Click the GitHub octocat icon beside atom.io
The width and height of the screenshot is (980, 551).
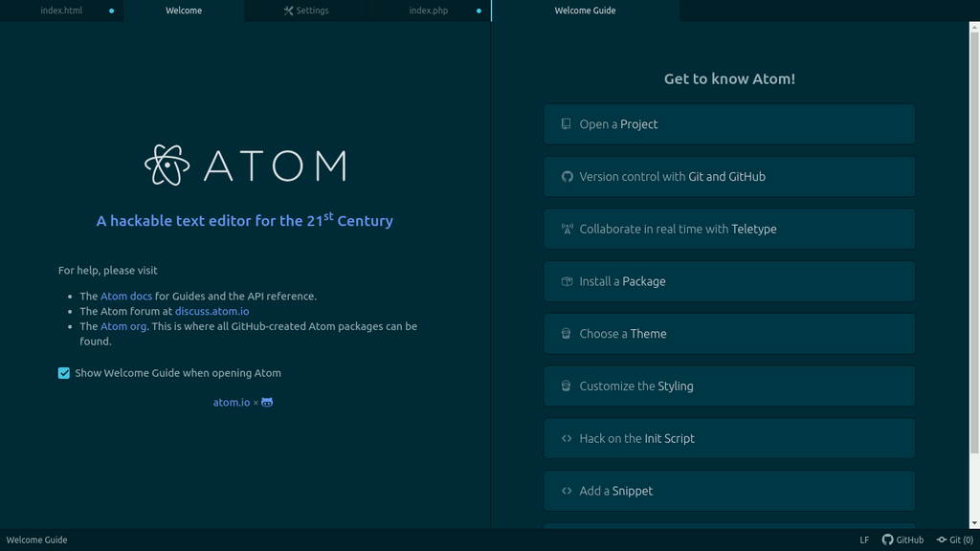click(267, 403)
